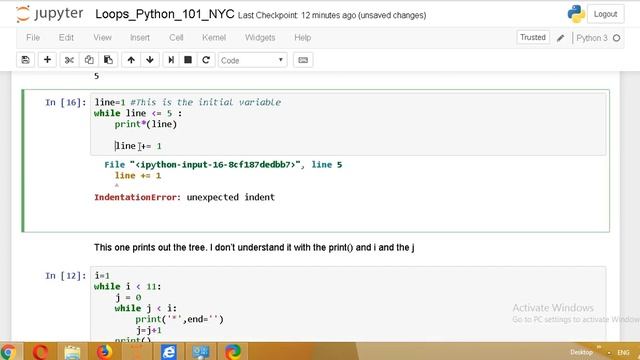Open Firefox from the taskbar
The height and width of the screenshot is (360, 640).
104,351
